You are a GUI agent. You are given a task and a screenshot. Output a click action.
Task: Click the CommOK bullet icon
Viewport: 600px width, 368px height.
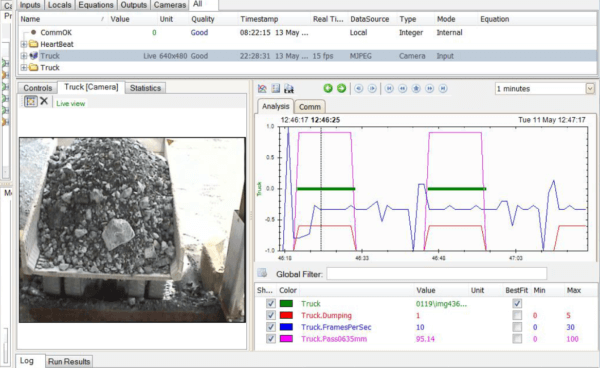34,33
